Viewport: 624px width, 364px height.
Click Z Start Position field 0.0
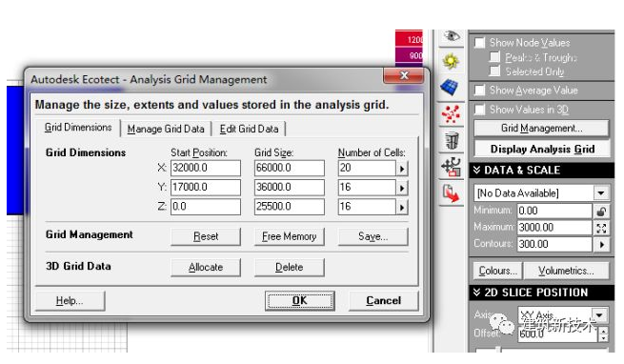[x=206, y=207]
